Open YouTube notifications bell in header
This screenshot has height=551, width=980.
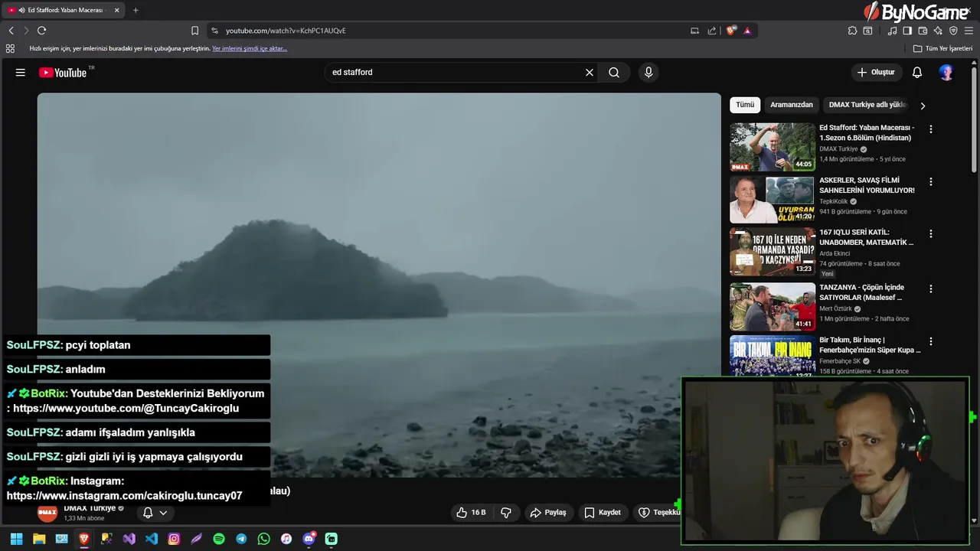point(917,73)
